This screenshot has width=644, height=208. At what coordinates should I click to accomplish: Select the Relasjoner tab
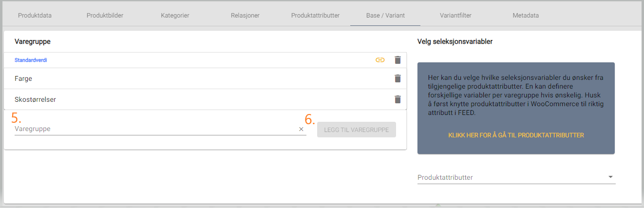(245, 15)
